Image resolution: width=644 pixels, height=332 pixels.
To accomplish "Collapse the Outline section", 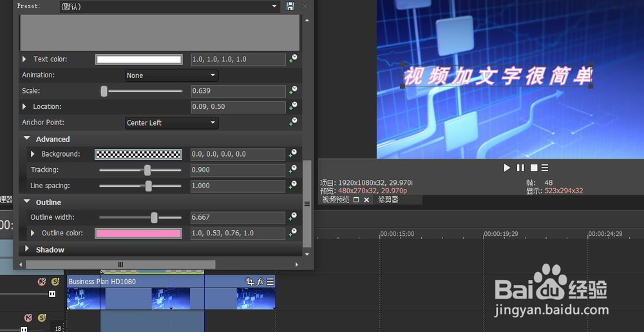I will tap(26, 202).
